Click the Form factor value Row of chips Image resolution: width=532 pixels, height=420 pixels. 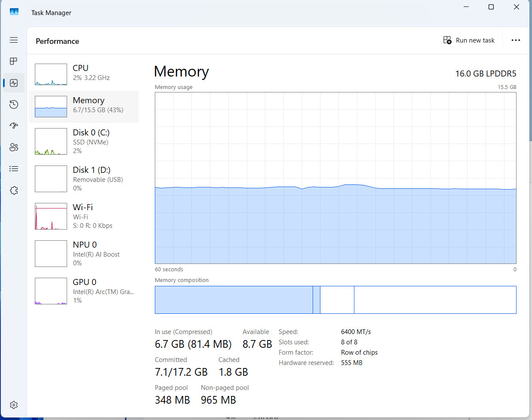click(359, 353)
